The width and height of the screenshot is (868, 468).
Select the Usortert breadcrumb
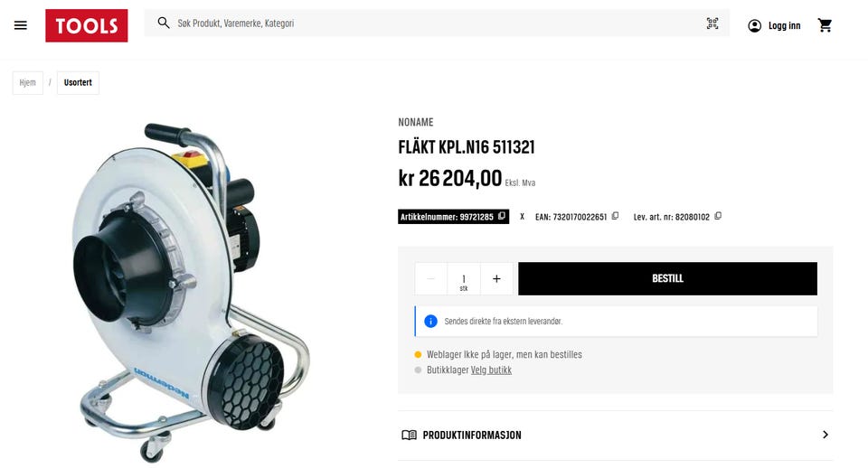tap(78, 83)
